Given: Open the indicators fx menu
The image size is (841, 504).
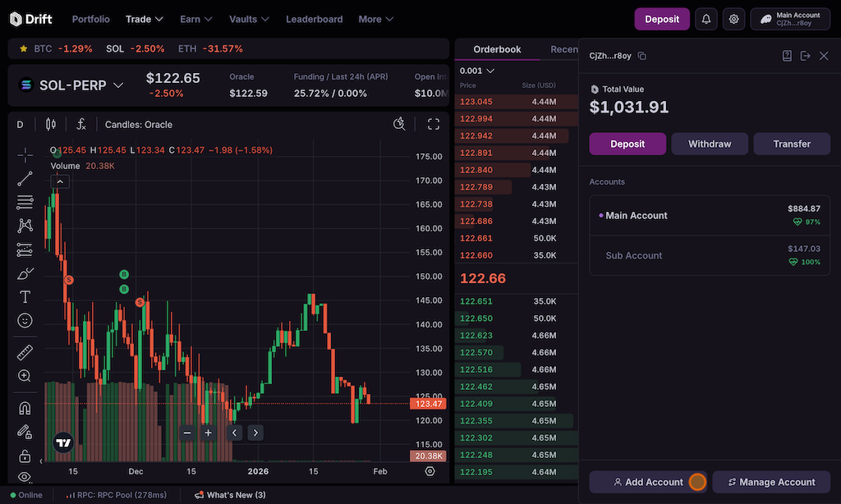Looking at the screenshot, I should click(81, 125).
